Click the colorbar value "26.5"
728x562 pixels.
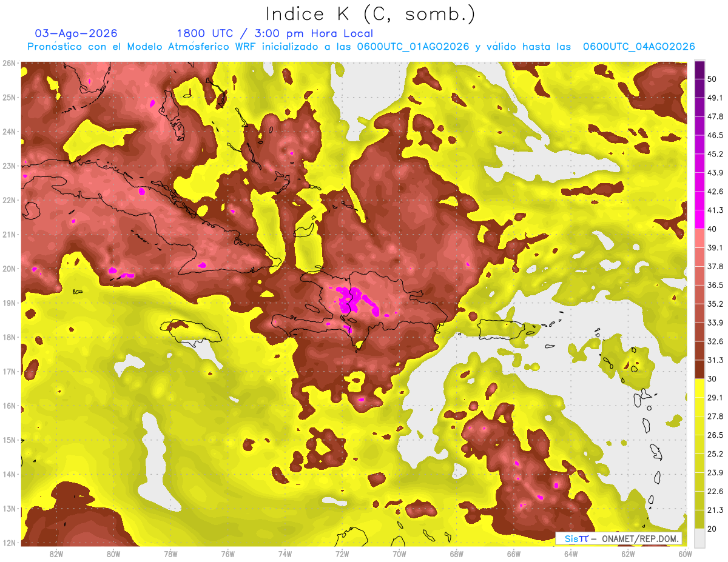coord(715,435)
